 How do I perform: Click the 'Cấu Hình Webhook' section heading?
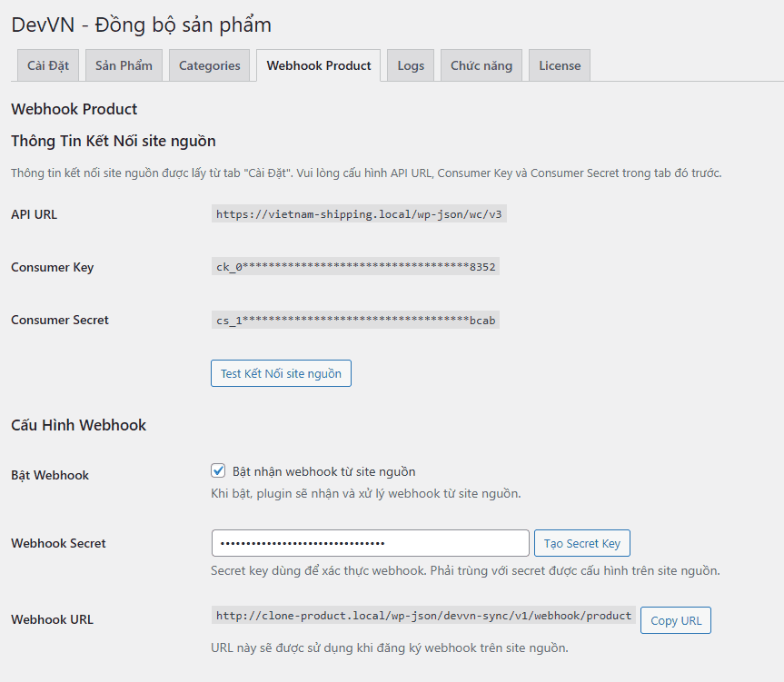tap(78, 425)
